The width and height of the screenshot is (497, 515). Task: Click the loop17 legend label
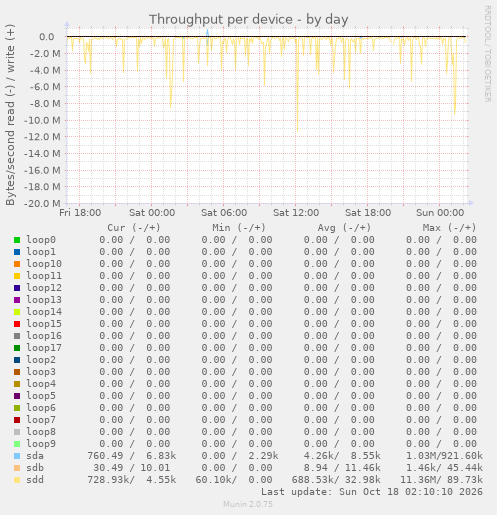(44, 348)
